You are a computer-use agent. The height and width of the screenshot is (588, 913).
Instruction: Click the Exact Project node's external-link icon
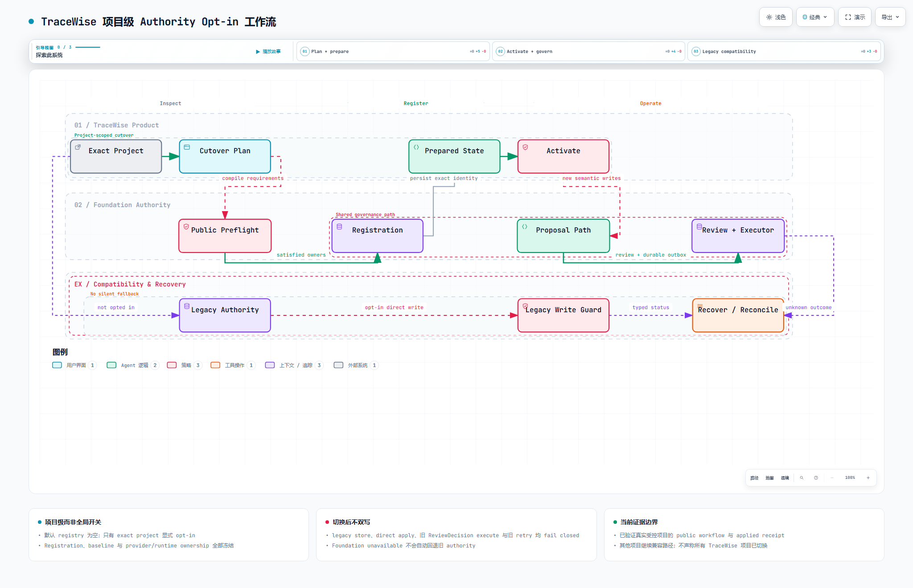[x=78, y=147]
